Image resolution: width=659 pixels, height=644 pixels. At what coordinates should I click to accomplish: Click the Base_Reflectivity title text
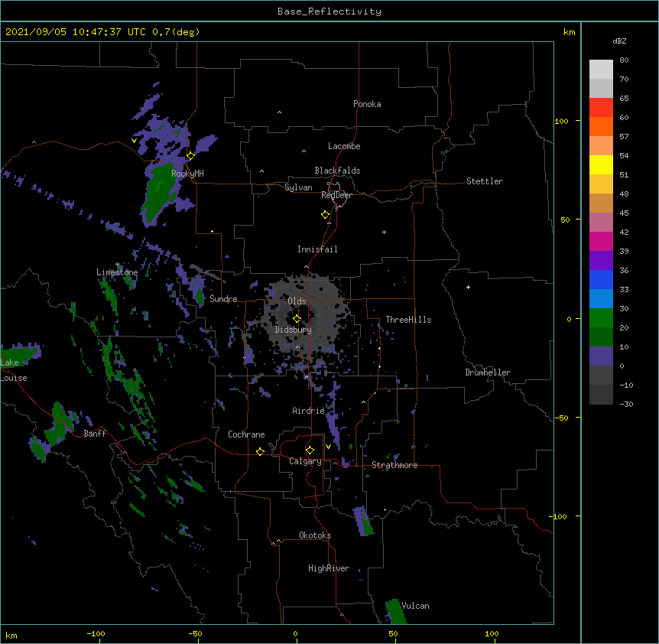[x=329, y=11]
